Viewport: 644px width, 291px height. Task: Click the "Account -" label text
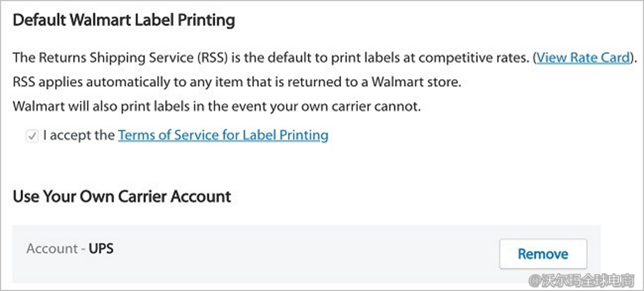click(x=55, y=248)
